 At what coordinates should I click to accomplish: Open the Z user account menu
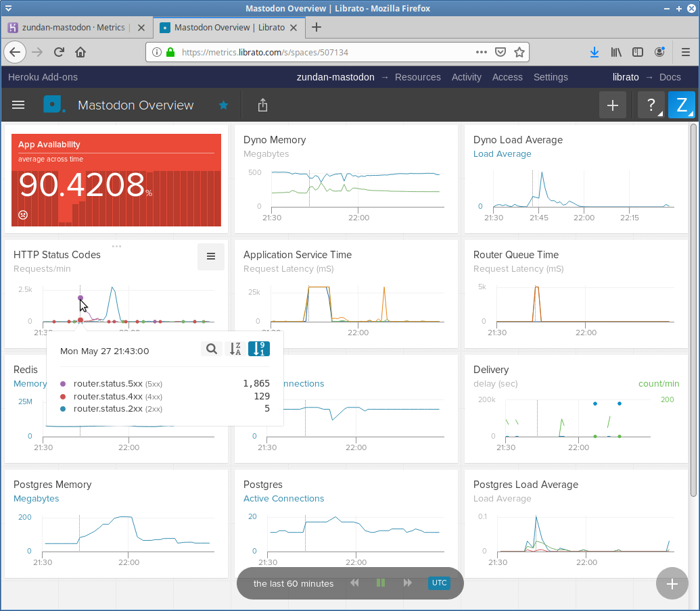tap(681, 105)
